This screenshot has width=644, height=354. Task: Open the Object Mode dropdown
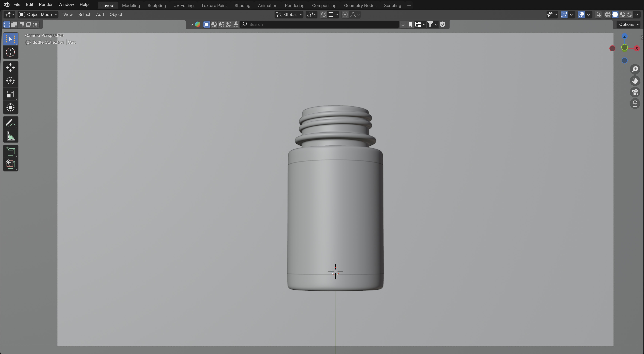click(38, 14)
